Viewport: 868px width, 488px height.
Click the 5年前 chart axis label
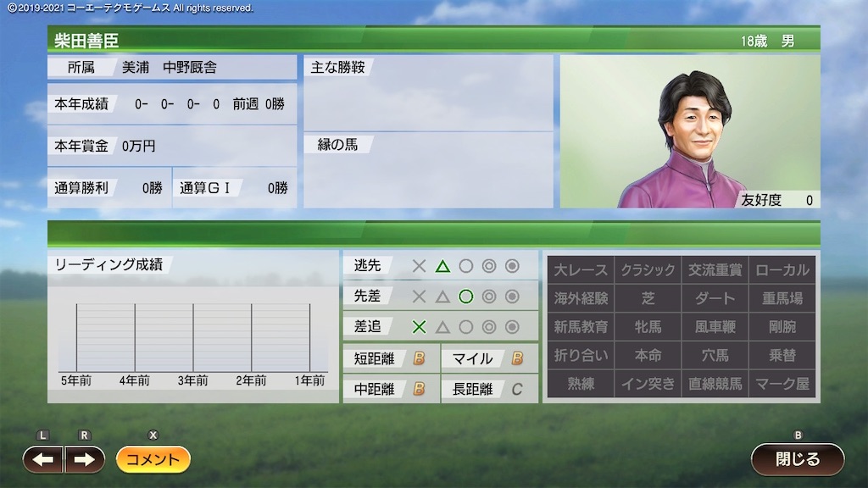[76, 380]
